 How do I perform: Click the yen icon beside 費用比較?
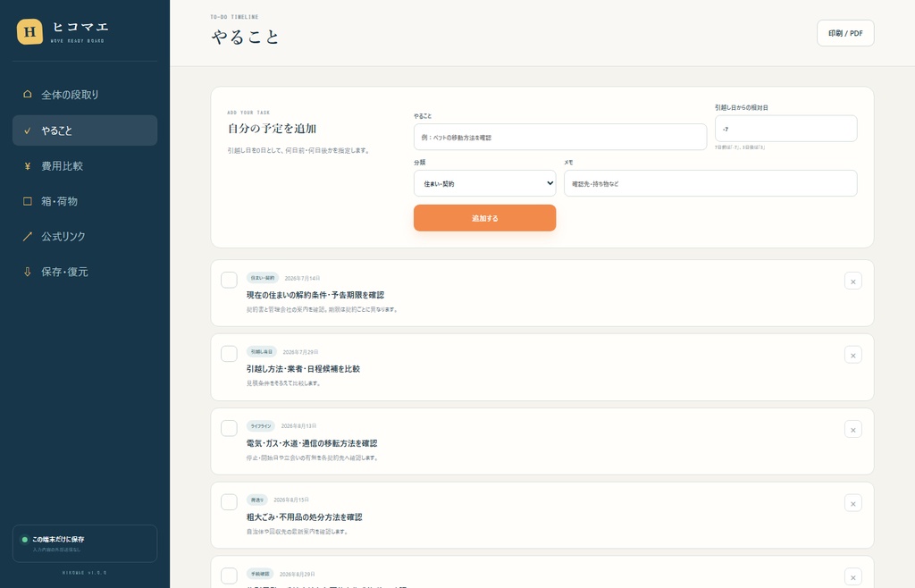point(28,166)
